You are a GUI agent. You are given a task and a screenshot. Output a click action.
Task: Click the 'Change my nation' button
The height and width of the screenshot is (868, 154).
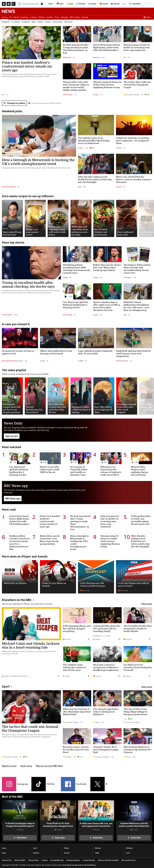[14, 103]
